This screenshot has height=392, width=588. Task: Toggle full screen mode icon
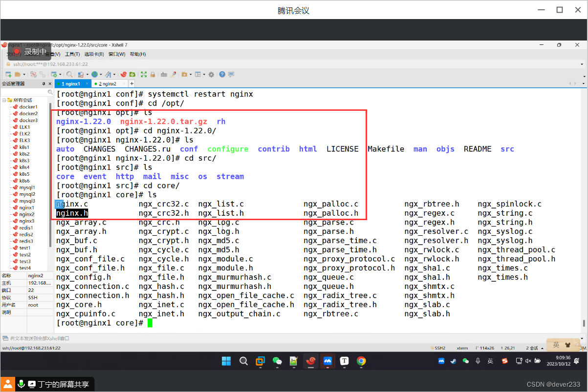pyautogui.click(x=144, y=75)
